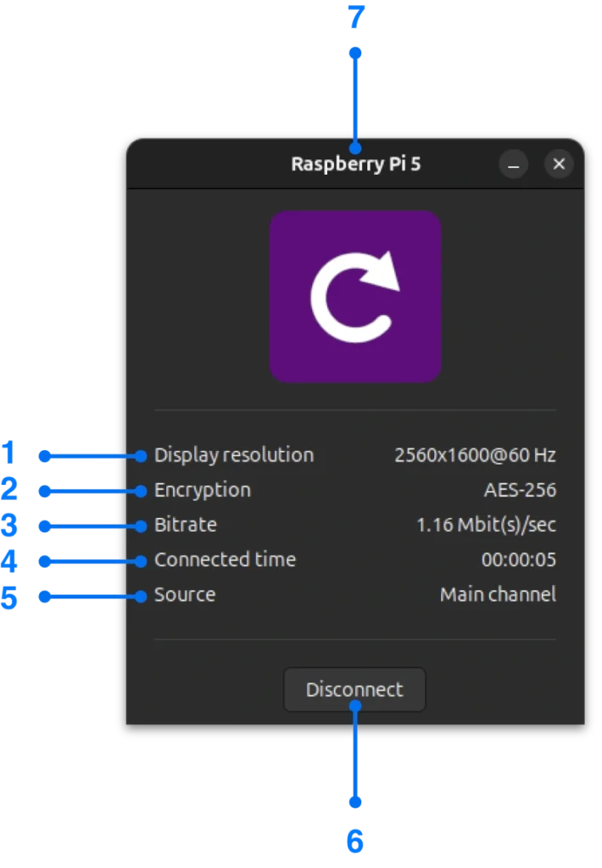The image size is (602, 868).
Task: Click the Disconnect button
Action: (x=354, y=689)
